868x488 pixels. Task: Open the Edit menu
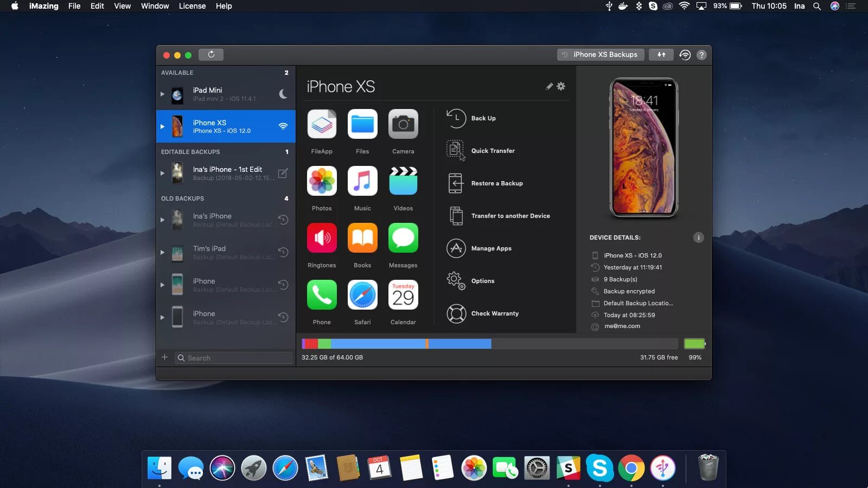point(97,6)
